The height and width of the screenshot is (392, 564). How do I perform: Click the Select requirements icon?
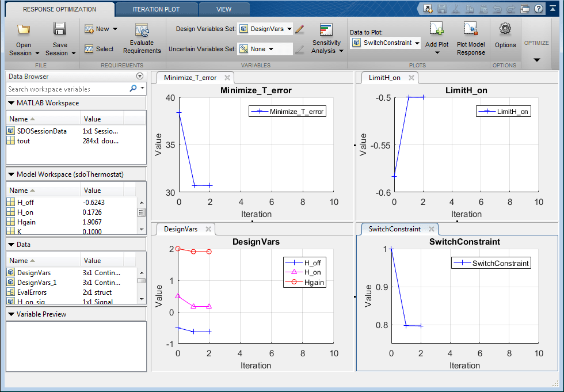(89, 49)
